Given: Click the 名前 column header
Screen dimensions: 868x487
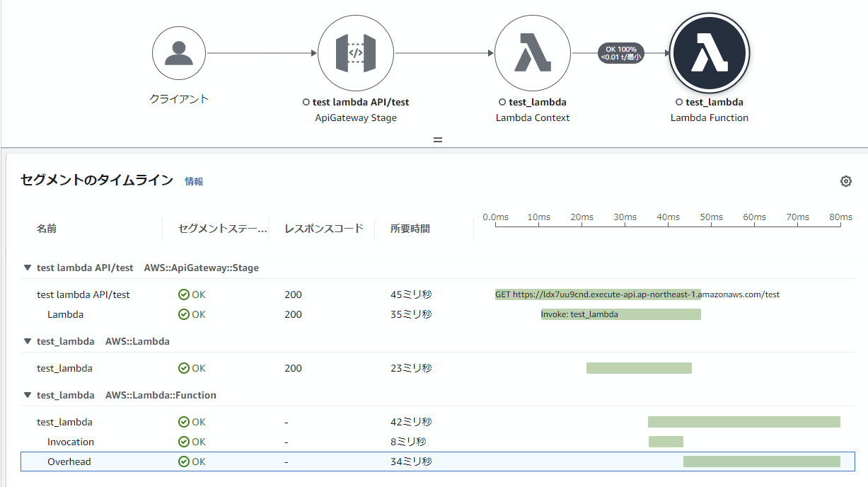Looking at the screenshot, I should 47,229.
